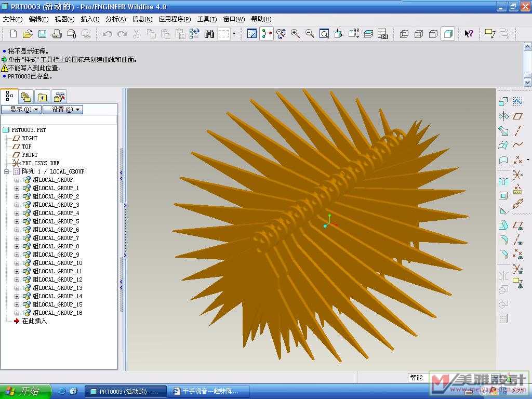This screenshot has height=399, width=532.
Task: Switch to PRT0003 taskbar button
Action: tap(126, 392)
